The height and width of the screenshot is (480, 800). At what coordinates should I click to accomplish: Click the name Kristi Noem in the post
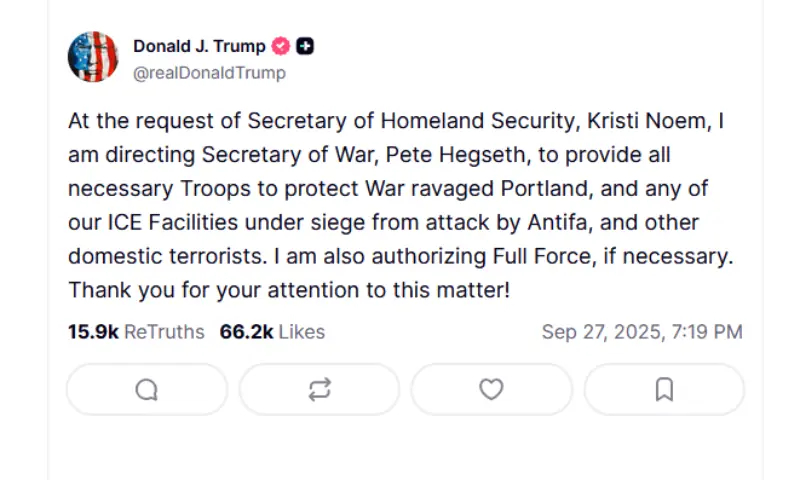(655, 121)
